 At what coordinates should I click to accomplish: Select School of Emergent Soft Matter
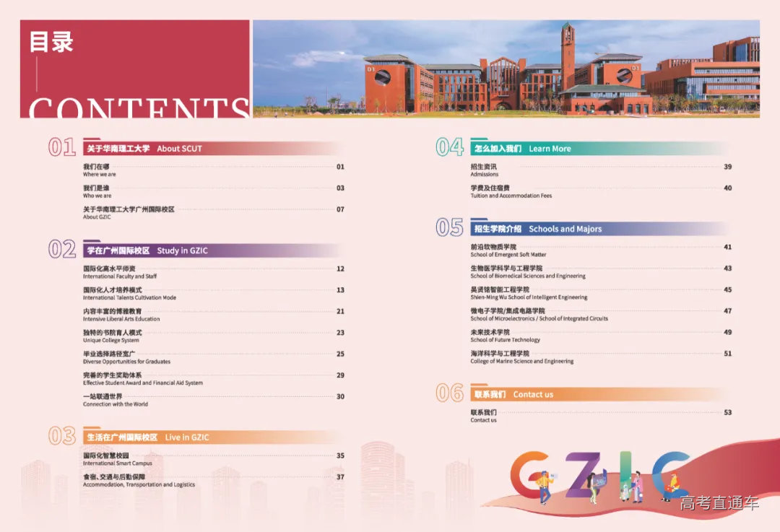[x=508, y=250]
